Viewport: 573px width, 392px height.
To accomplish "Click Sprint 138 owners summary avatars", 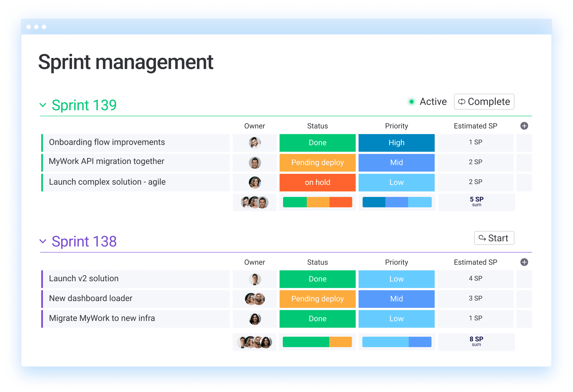I will 254,342.
